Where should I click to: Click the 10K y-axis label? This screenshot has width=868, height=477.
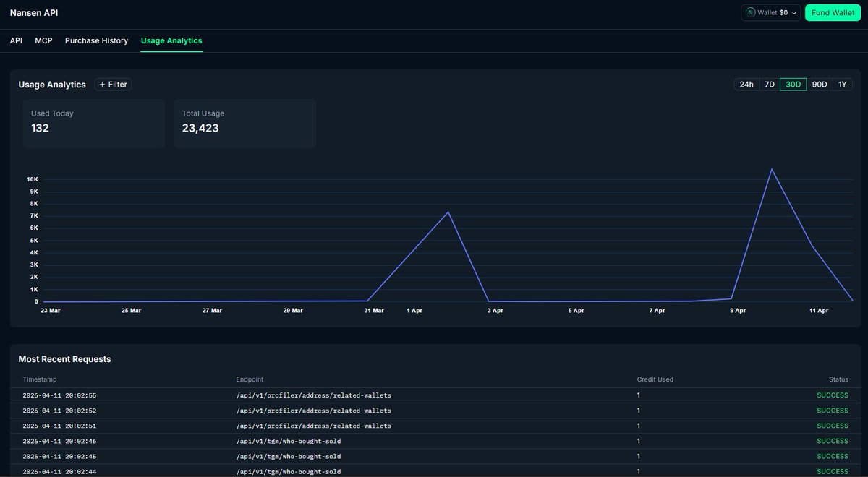[x=33, y=179]
